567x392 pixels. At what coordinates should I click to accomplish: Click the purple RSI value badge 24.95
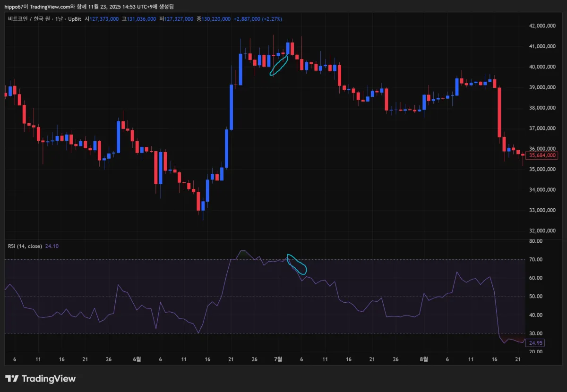click(x=535, y=343)
